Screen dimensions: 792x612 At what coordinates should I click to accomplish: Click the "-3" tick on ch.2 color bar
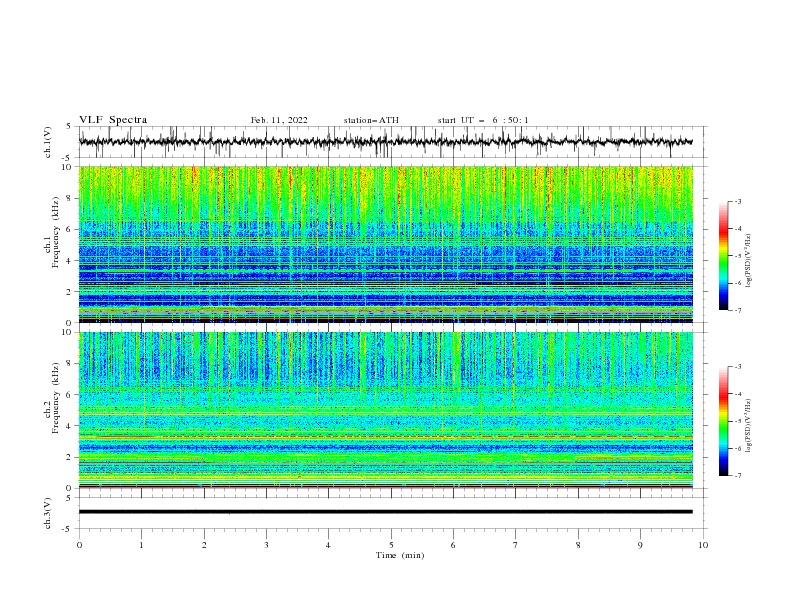[x=738, y=367]
